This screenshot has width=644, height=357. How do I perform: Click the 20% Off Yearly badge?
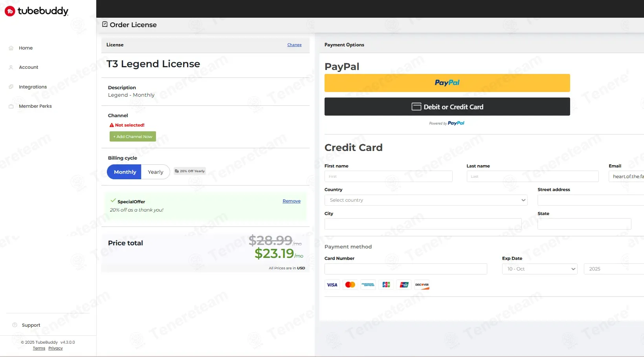(190, 171)
